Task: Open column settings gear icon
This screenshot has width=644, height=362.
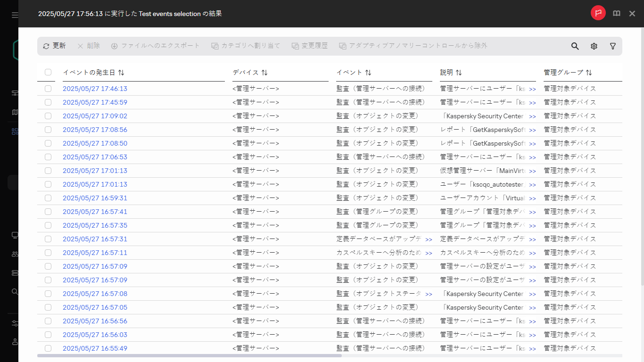Action: [594, 46]
